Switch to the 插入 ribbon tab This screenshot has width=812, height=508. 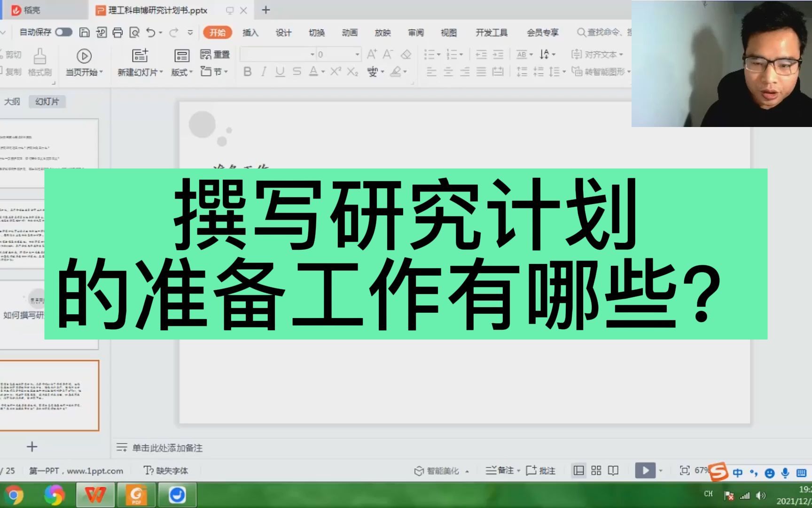250,32
